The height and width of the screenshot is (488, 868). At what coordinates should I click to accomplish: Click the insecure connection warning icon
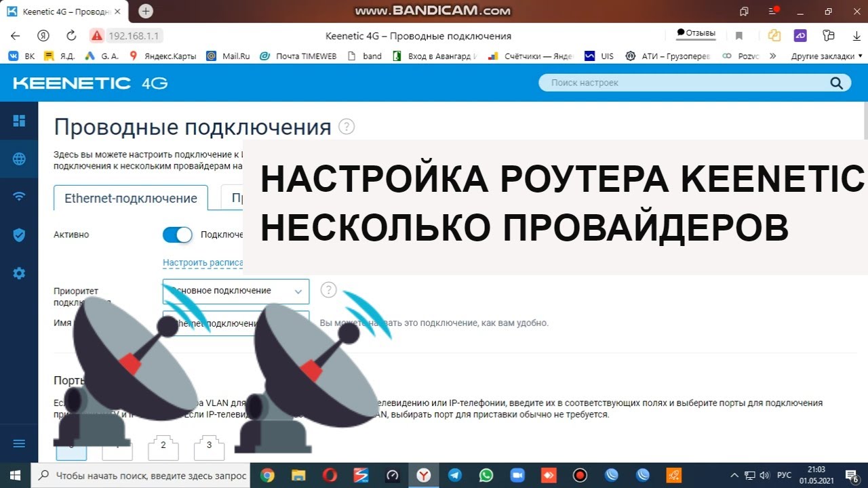(x=97, y=36)
